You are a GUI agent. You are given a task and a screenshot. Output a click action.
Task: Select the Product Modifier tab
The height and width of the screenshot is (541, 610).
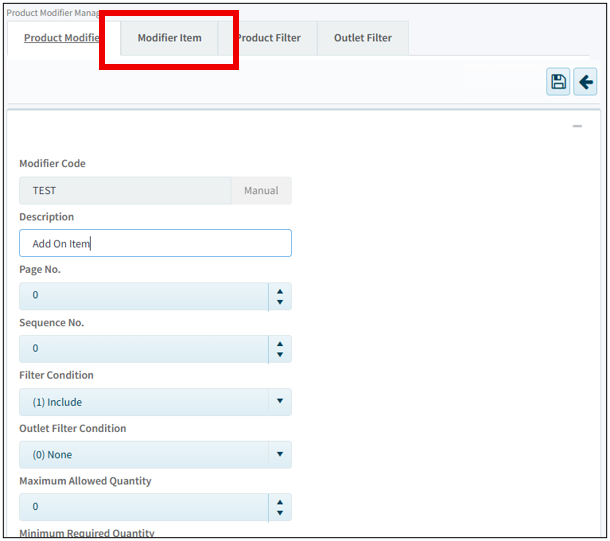click(x=60, y=38)
